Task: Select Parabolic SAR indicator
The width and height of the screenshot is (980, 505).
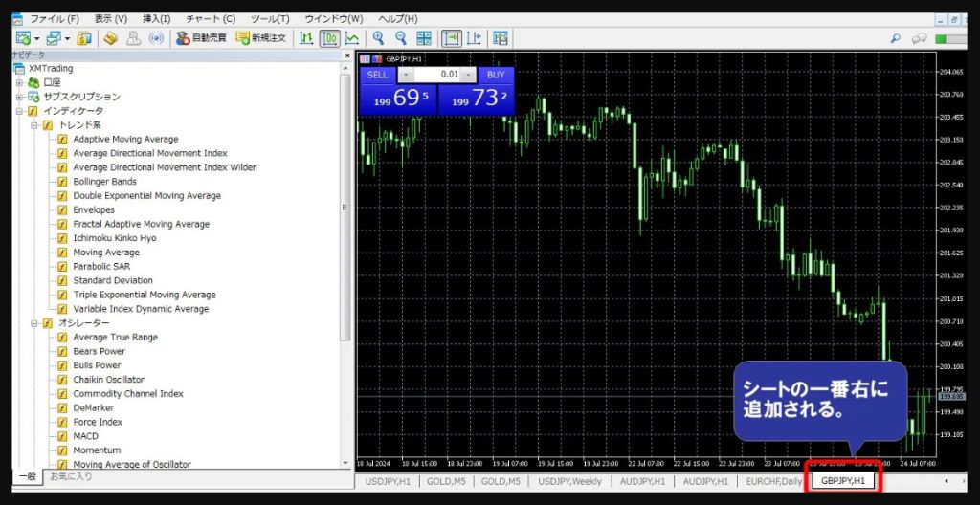Action: (101, 266)
